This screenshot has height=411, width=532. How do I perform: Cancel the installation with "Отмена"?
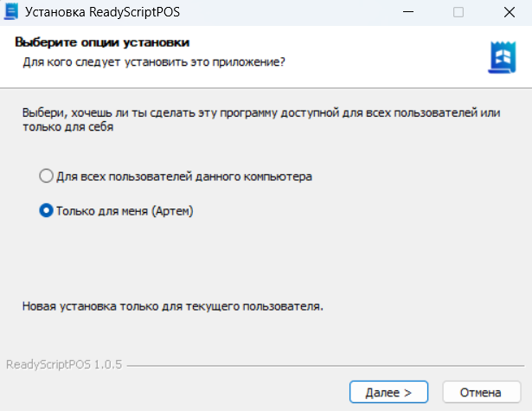[481, 392]
